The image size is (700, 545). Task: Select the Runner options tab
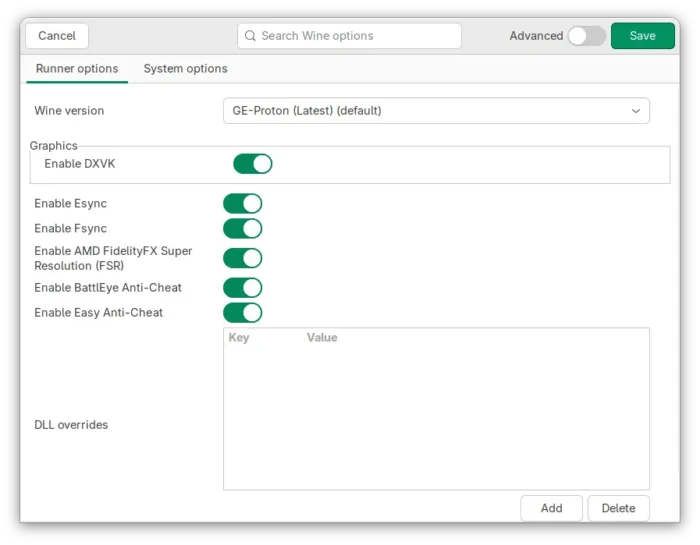[x=77, y=69]
